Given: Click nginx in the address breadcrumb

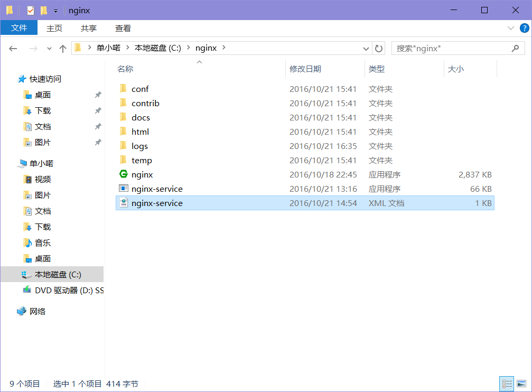Looking at the screenshot, I should point(206,48).
